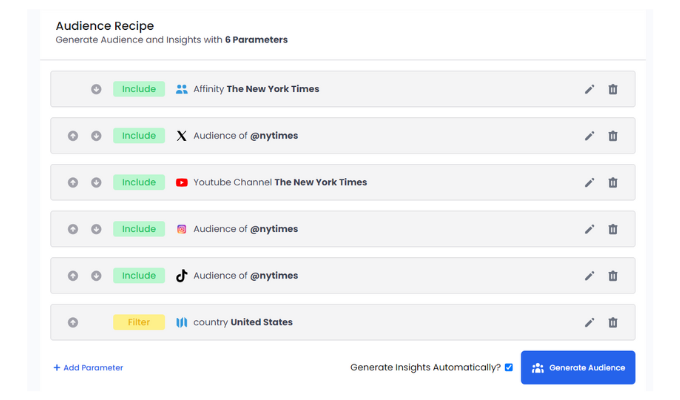Image resolution: width=680 pixels, height=400 pixels.
Task: Move Affinity parameter down
Action: (x=96, y=89)
